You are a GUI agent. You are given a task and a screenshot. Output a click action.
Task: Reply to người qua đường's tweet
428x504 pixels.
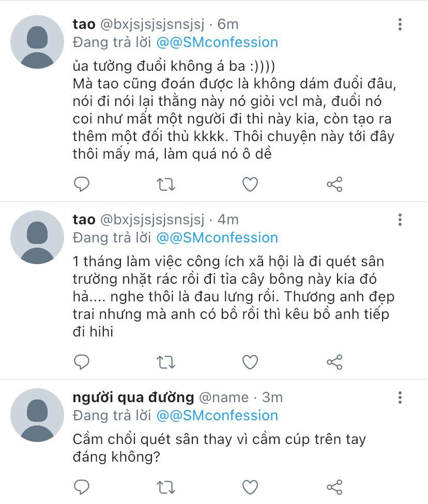[x=82, y=487]
